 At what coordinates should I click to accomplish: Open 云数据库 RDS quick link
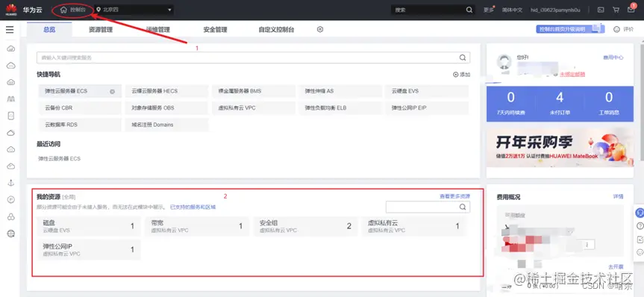click(x=80, y=125)
